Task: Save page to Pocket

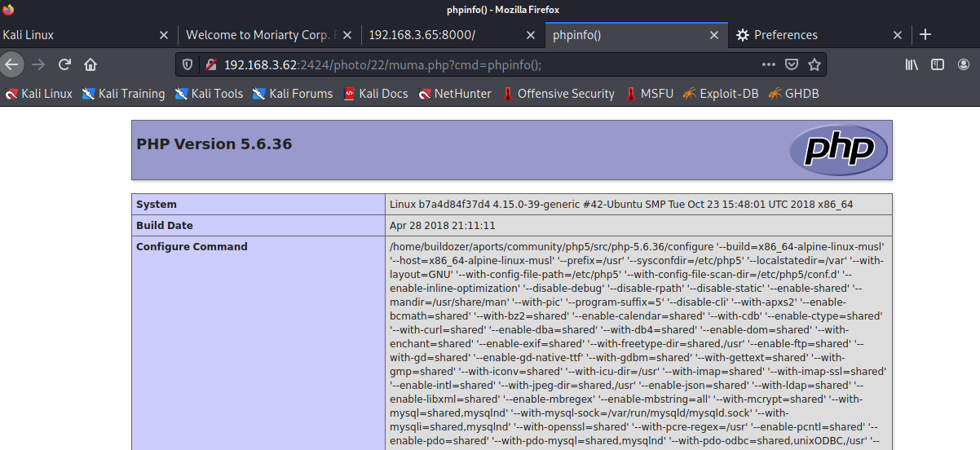Action: 792,64
